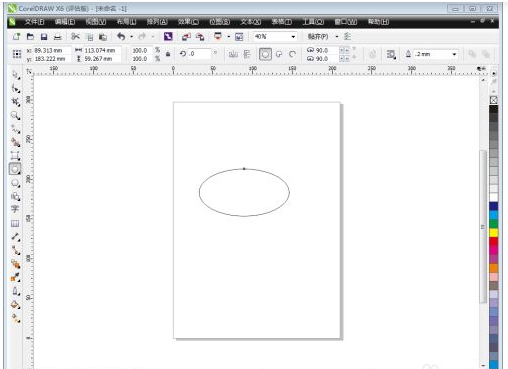Viewport: 508px width, 369px height.
Task: Select the Rectangle tool in toolbox
Action: point(15,156)
